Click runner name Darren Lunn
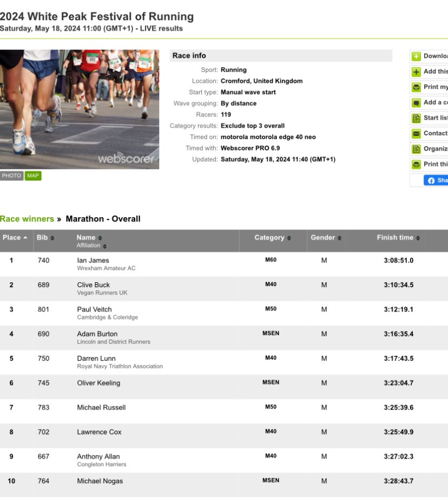Viewport: 448px width, 501px height. 96,359
